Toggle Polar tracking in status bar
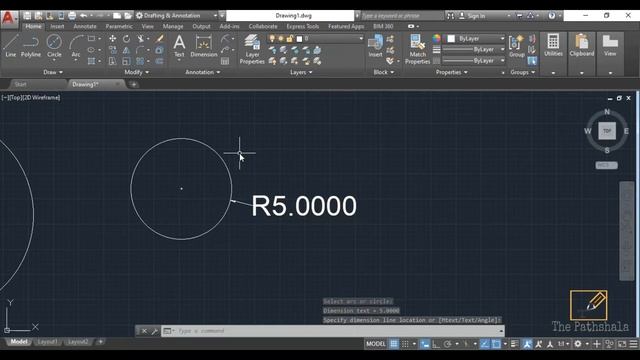This screenshot has height=360, width=640. coord(447,344)
